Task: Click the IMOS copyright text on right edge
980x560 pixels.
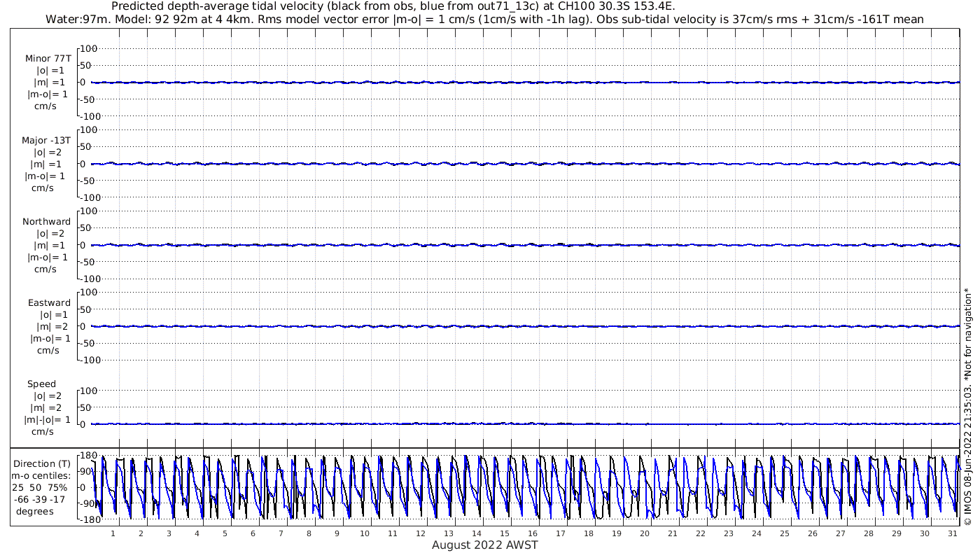Action: (968, 405)
